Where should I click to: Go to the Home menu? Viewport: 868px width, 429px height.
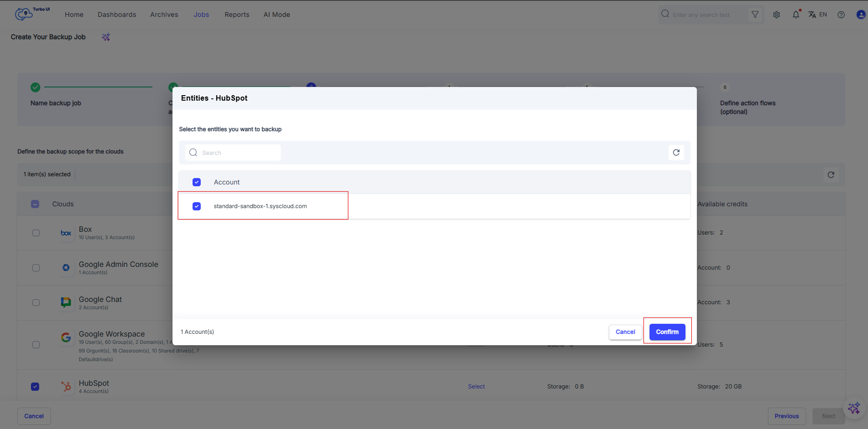pyautogui.click(x=74, y=15)
